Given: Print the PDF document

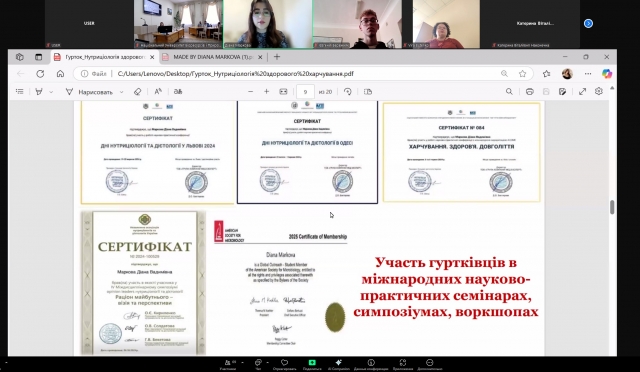Looking at the screenshot, I should [x=529, y=91].
